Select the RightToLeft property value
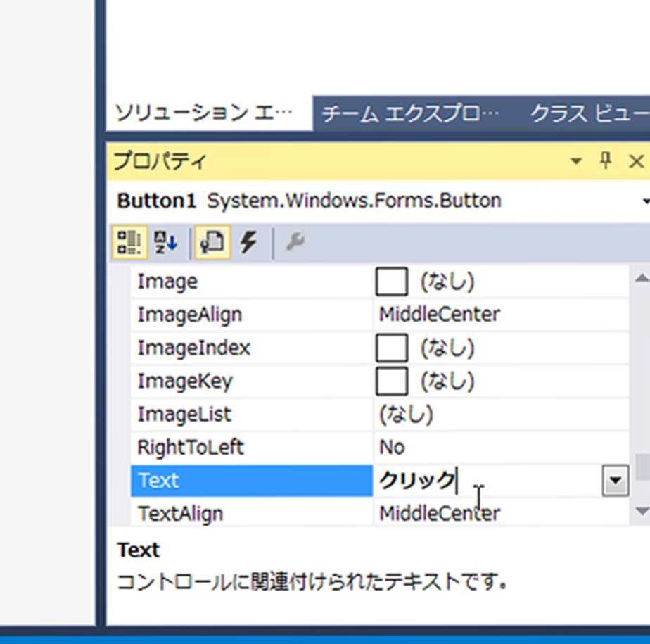This screenshot has height=644, width=650. (499, 448)
